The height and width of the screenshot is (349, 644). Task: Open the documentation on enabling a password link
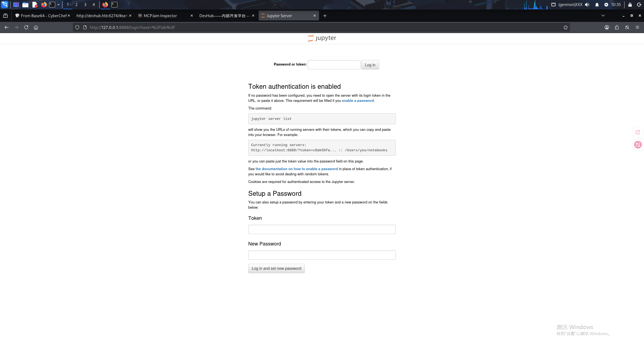click(297, 169)
